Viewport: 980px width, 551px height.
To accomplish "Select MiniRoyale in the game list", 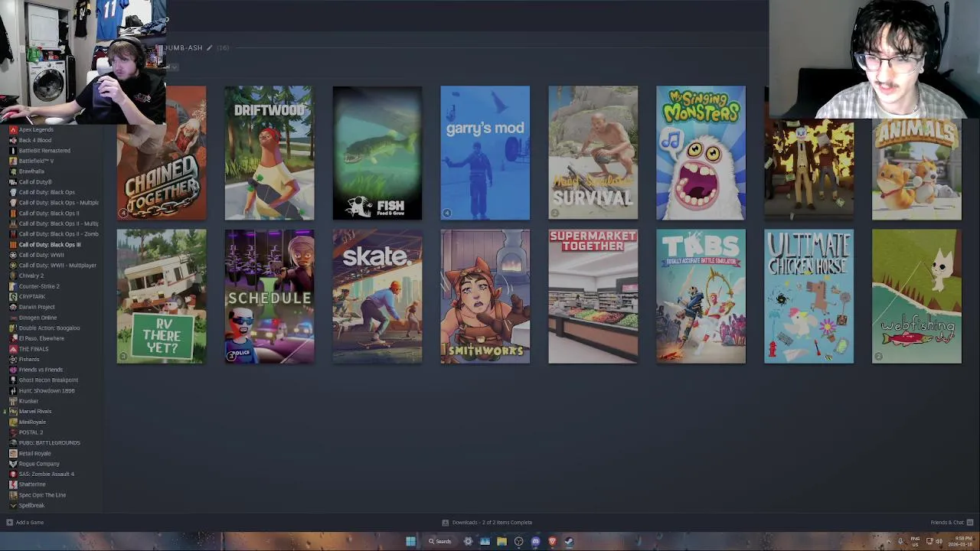I will coord(52,422).
